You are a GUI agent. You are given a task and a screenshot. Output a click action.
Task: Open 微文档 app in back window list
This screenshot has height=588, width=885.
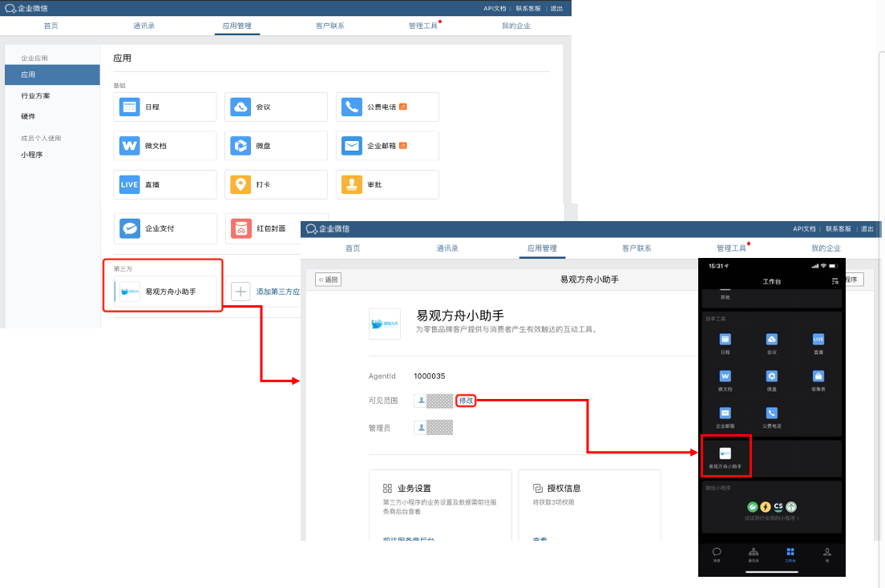[165, 146]
